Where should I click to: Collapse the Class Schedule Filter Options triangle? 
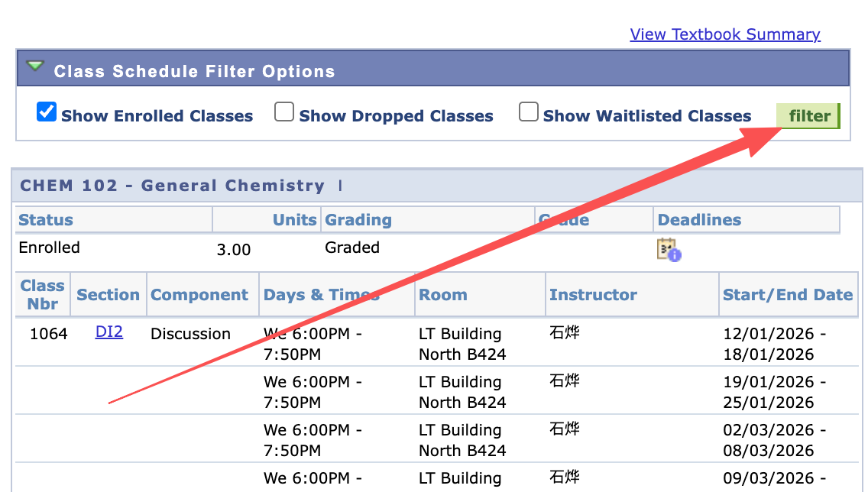coord(35,67)
